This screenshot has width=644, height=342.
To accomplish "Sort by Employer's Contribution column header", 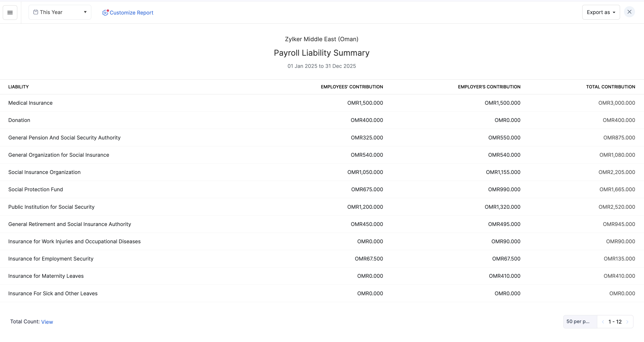I will (489, 87).
